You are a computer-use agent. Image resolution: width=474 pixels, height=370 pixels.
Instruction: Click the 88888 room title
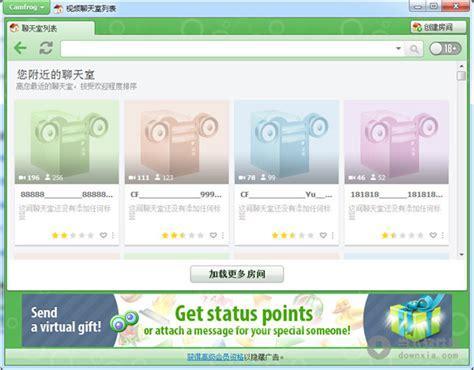67,194
